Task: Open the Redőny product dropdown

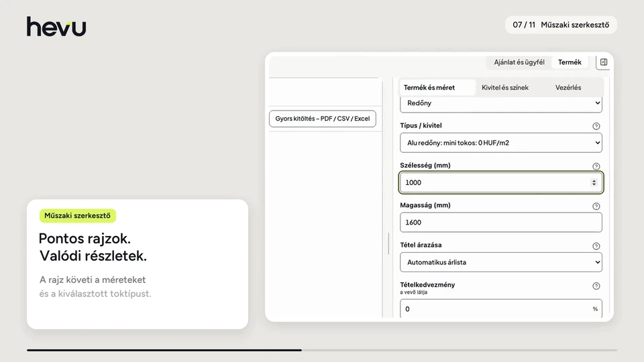Action: [x=500, y=103]
